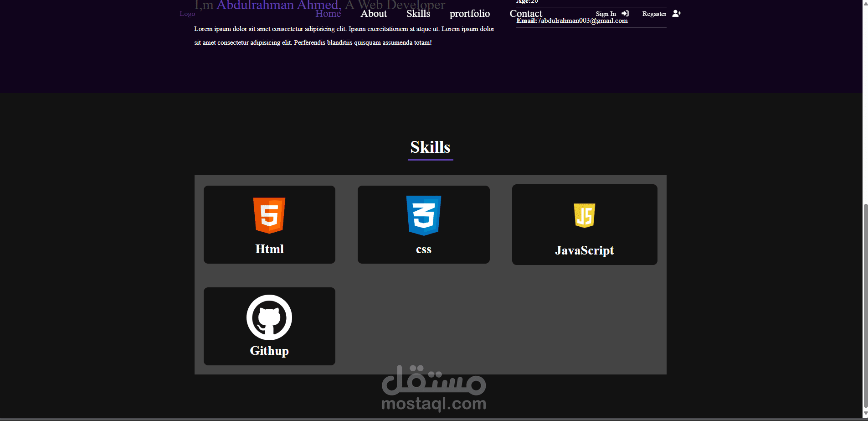Screen dimensions: 868x421
Task: Click the css card label
Action: [424, 249]
